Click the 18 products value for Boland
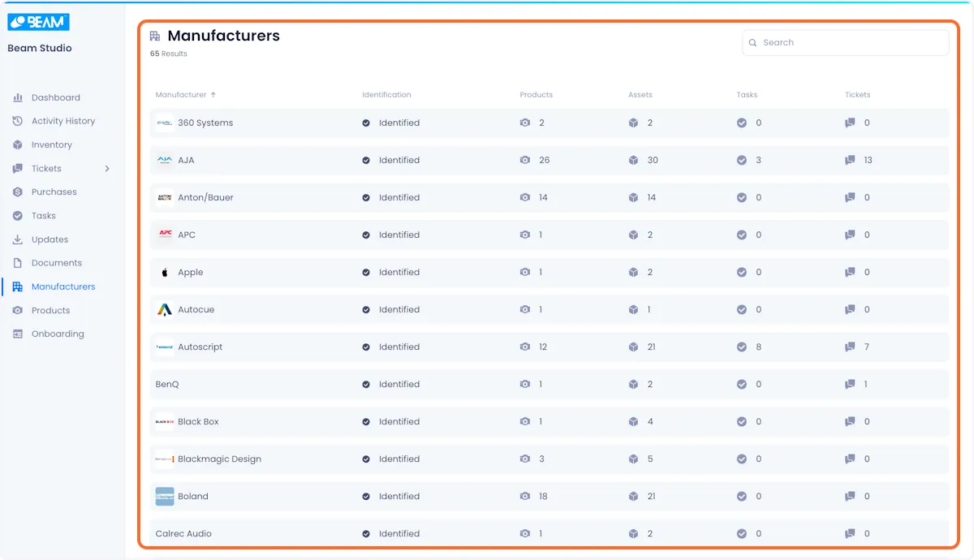 (x=543, y=496)
